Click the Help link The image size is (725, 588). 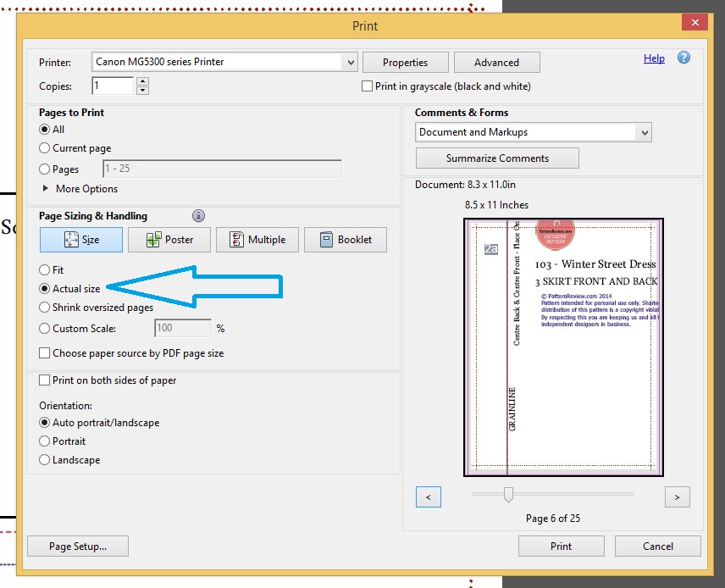pos(654,58)
